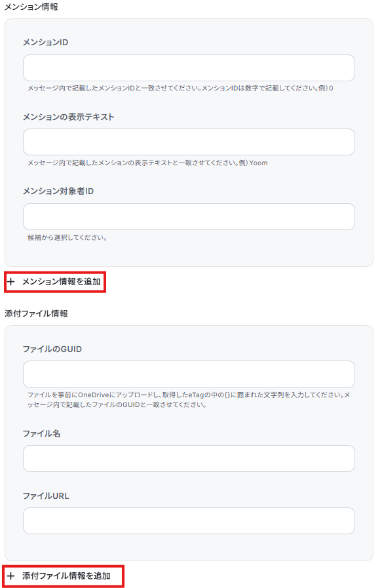
Task: Click the メンションの表示テキスト label
Action: click(69, 117)
